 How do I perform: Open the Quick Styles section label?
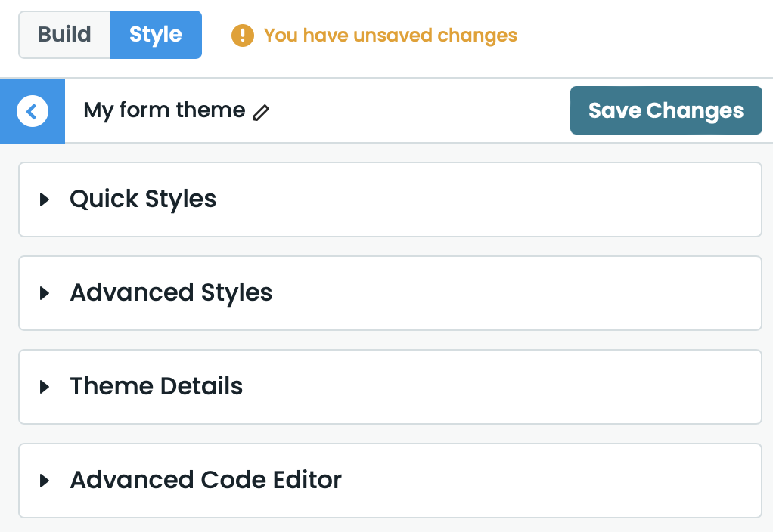tap(143, 199)
